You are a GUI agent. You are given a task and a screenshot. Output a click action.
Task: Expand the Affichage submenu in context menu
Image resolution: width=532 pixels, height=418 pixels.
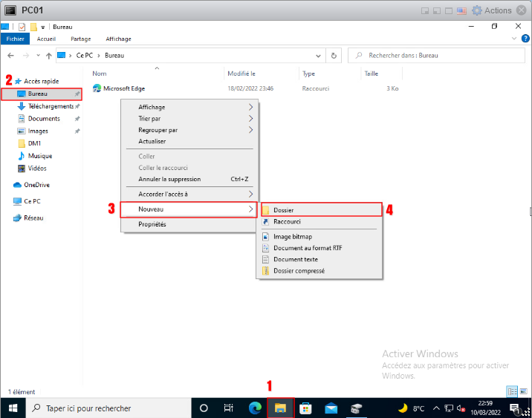(195, 108)
